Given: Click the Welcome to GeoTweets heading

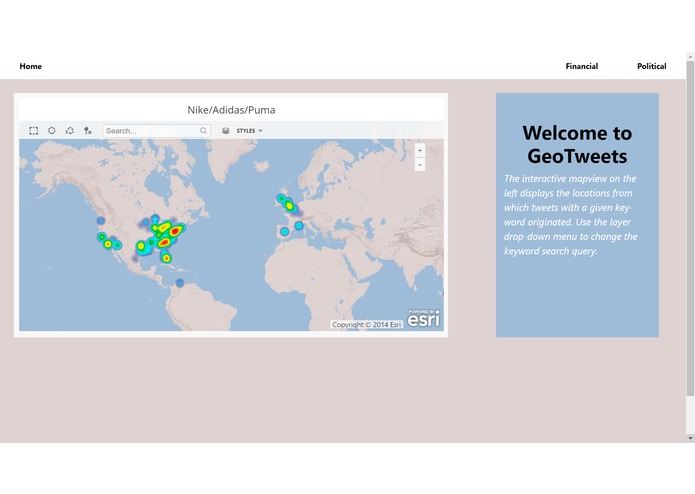Looking at the screenshot, I should point(577,144).
